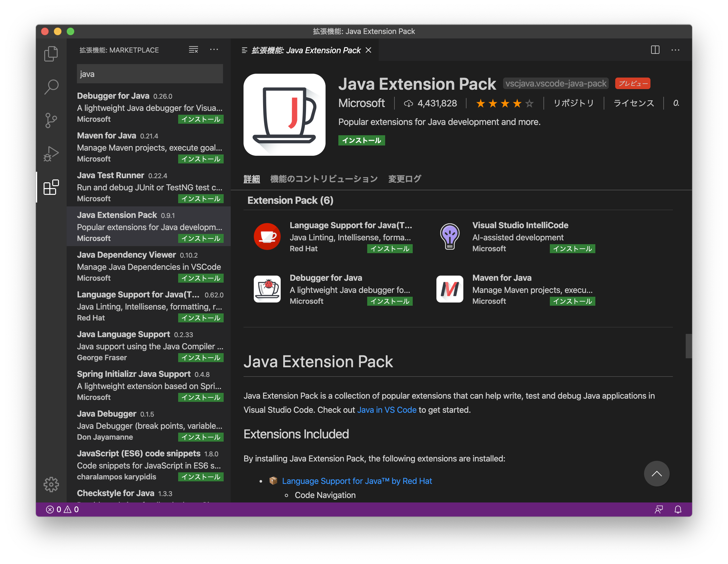
Task: Click the extension search field containing java
Action: point(150,74)
